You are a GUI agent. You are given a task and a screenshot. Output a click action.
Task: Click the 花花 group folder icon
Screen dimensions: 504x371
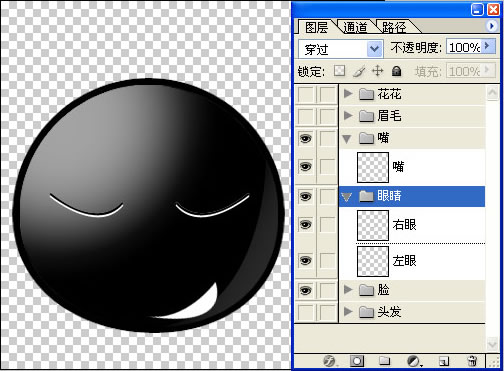click(366, 94)
